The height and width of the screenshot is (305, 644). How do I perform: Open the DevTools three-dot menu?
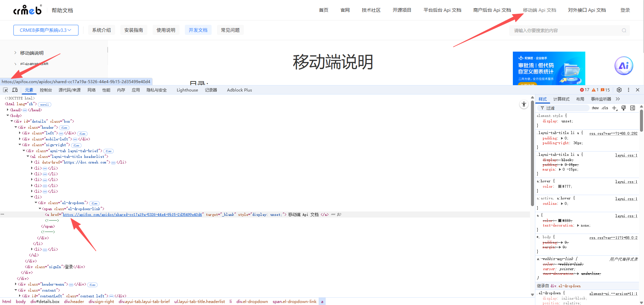coord(629,90)
